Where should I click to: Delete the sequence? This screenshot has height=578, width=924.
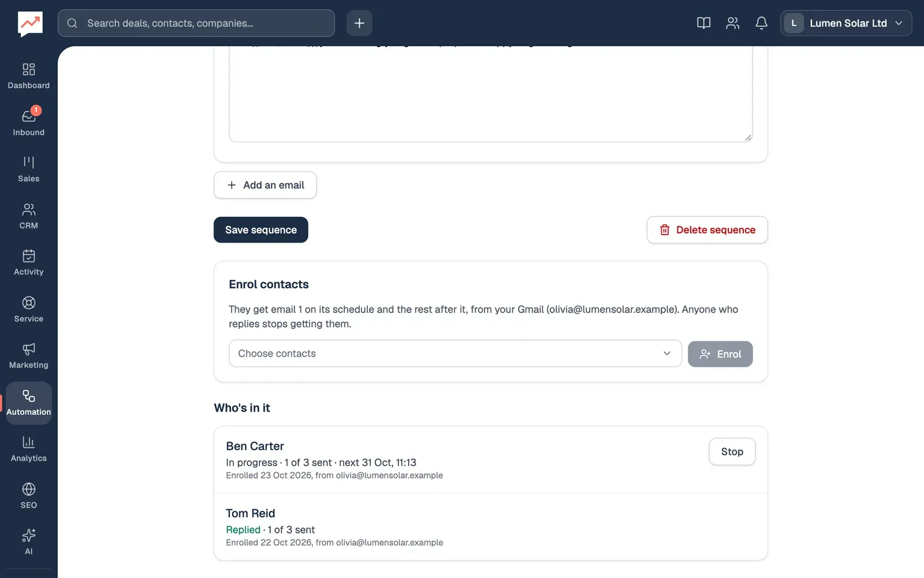point(707,230)
